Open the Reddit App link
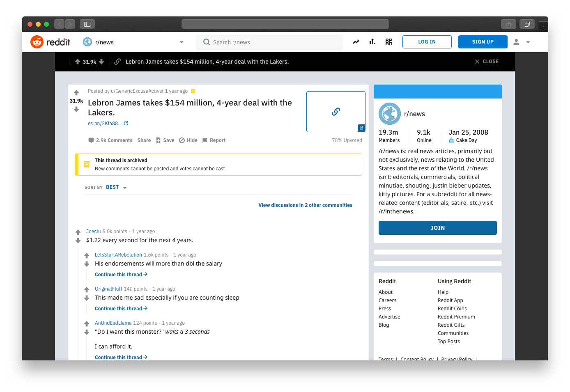 click(x=450, y=300)
